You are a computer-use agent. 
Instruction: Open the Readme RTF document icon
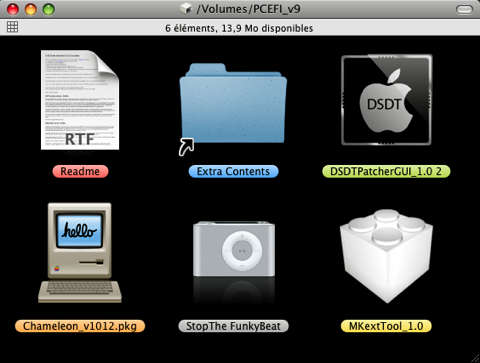pos(80,100)
